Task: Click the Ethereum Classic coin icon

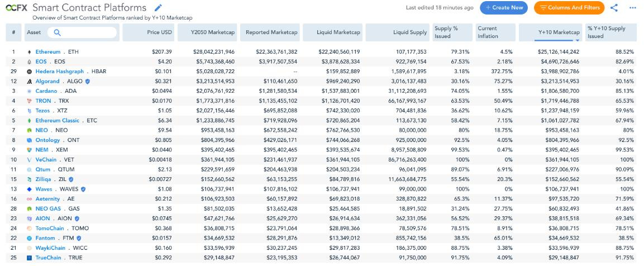Action: [29, 121]
